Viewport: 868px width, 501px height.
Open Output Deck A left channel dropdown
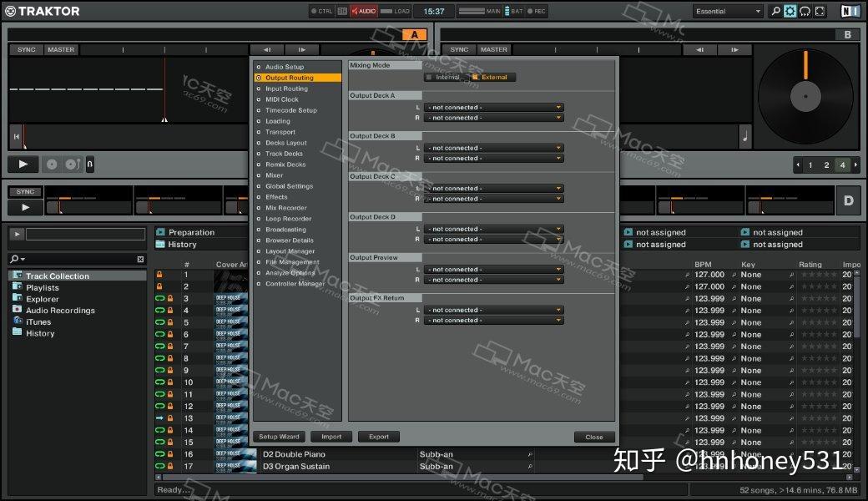tap(494, 108)
